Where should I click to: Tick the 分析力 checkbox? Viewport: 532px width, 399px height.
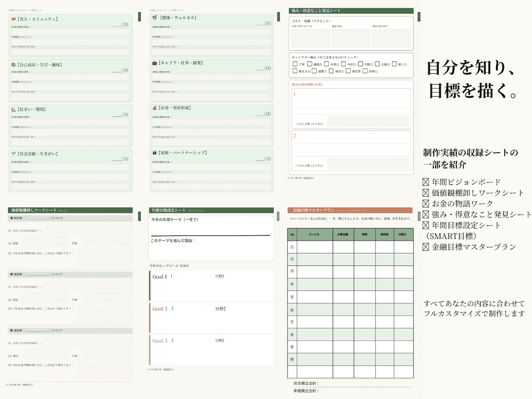(344, 64)
